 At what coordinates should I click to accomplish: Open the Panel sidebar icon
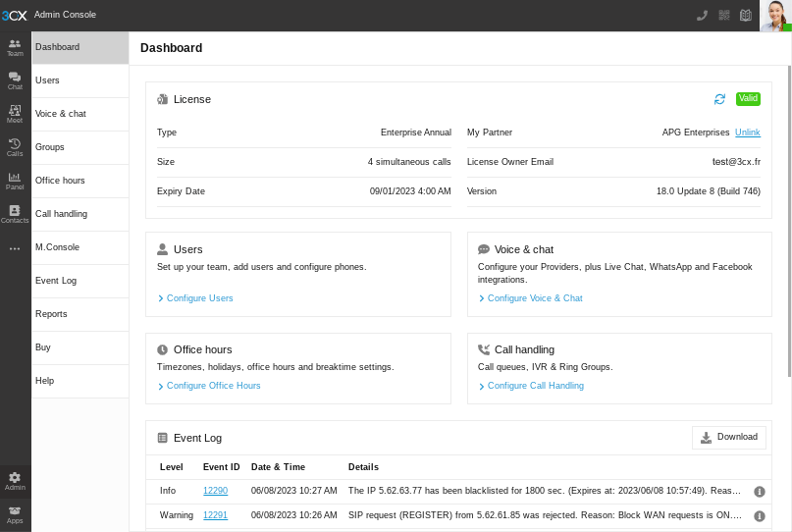point(15,181)
